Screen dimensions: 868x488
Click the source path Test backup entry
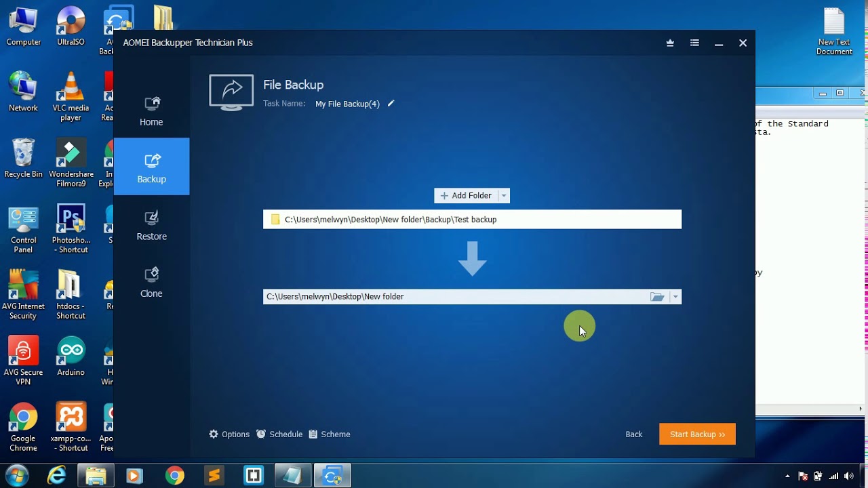(472, 220)
